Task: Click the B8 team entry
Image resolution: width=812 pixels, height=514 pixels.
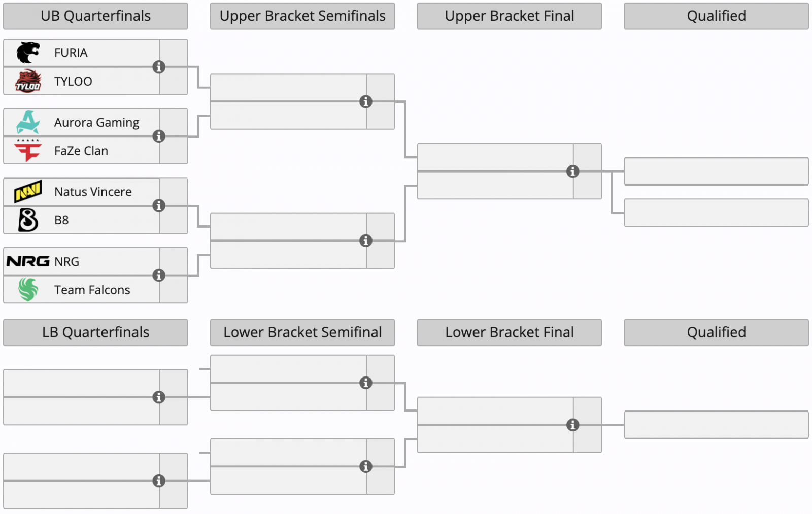Action: coord(61,220)
